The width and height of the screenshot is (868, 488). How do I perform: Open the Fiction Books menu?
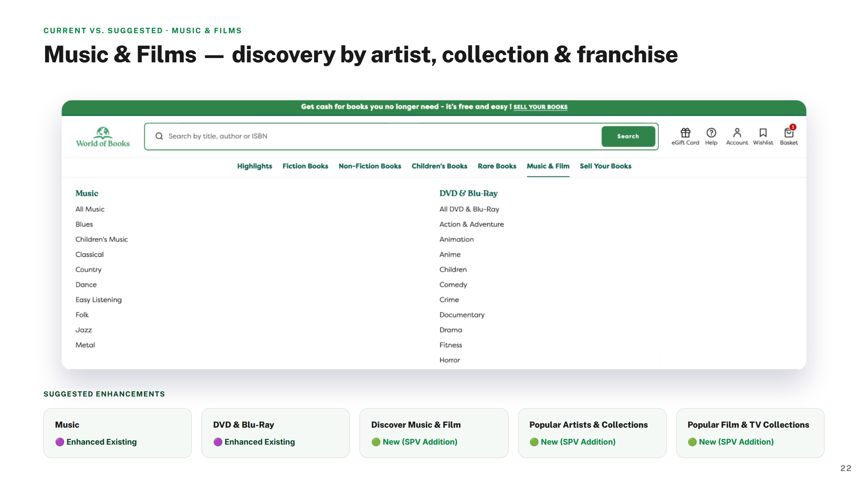tap(305, 166)
